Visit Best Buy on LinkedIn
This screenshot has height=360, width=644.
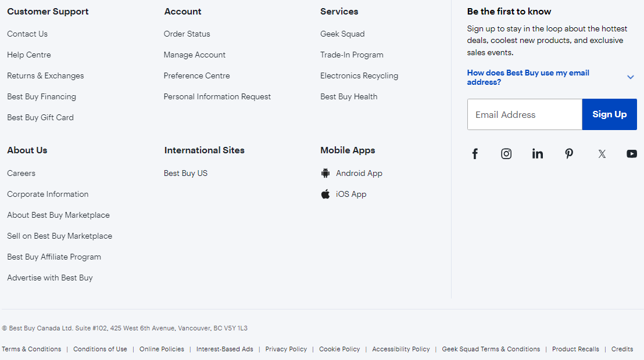tap(538, 153)
